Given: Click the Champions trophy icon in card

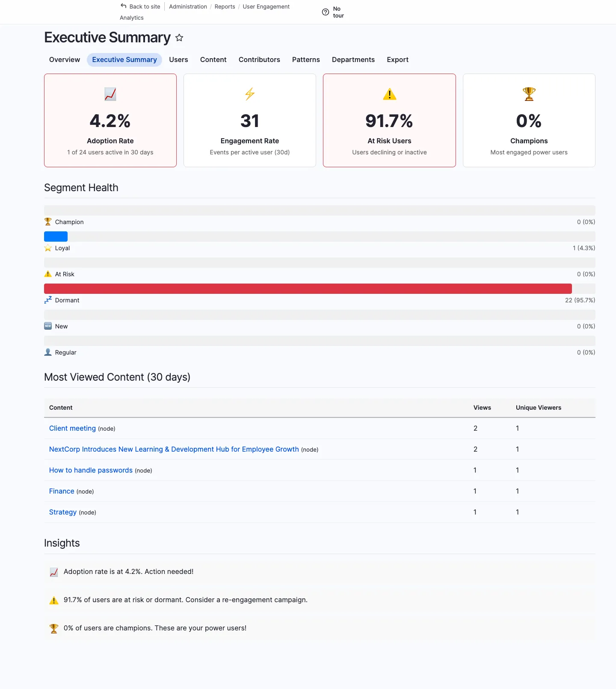Looking at the screenshot, I should (x=529, y=94).
